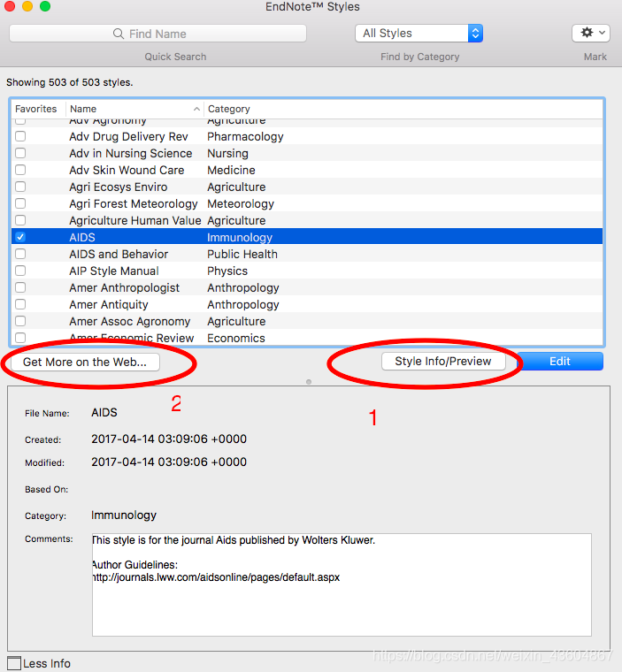The width and height of the screenshot is (622, 672).
Task: Check favorite for Adv in Nursing Science
Action: click(x=20, y=153)
